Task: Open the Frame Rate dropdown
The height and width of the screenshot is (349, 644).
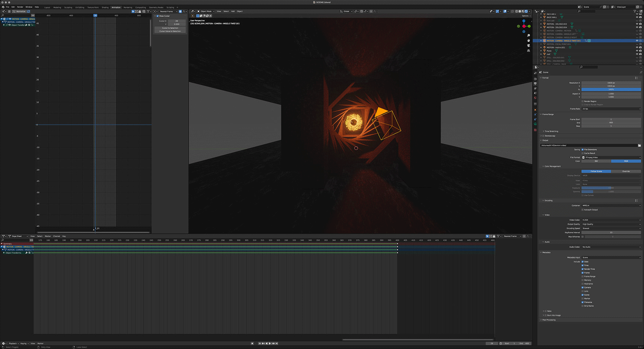Action: 611,109
